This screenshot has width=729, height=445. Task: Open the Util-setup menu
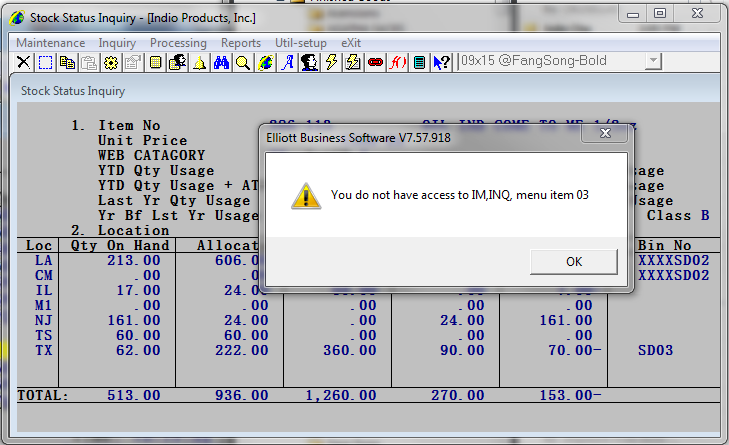click(x=301, y=43)
